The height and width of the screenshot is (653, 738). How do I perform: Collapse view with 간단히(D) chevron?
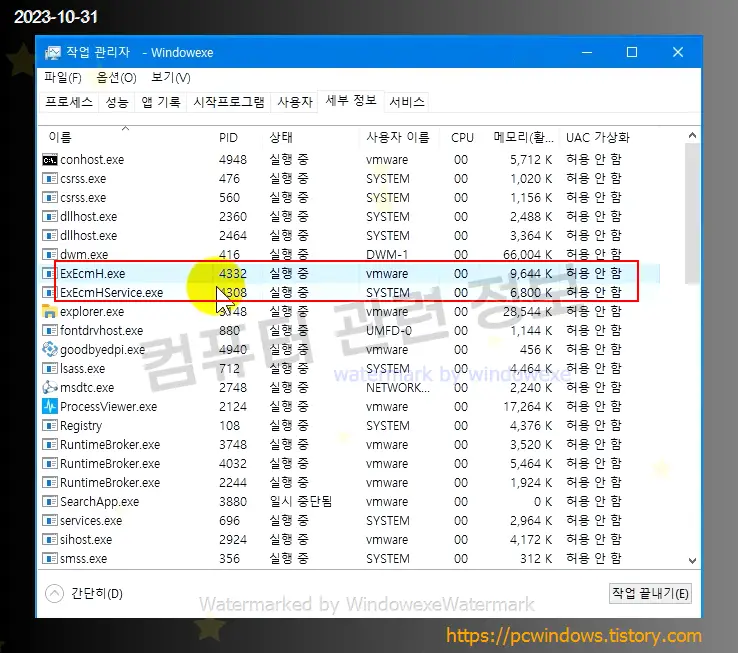(x=54, y=593)
